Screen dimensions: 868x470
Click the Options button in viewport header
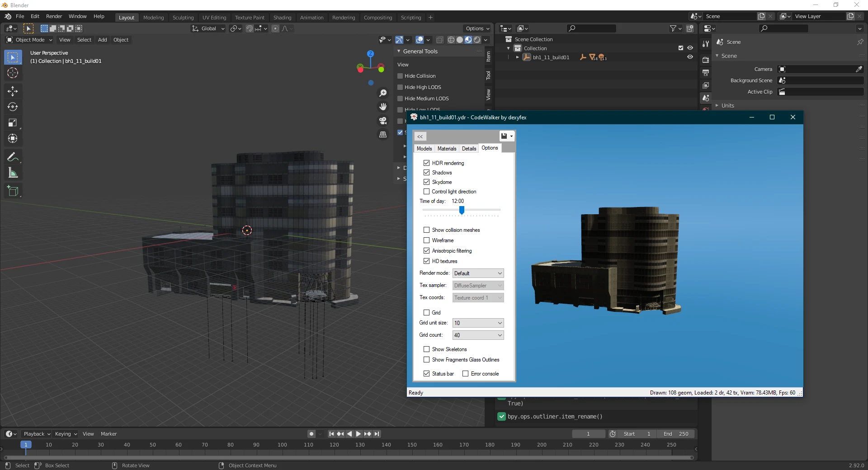477,28
